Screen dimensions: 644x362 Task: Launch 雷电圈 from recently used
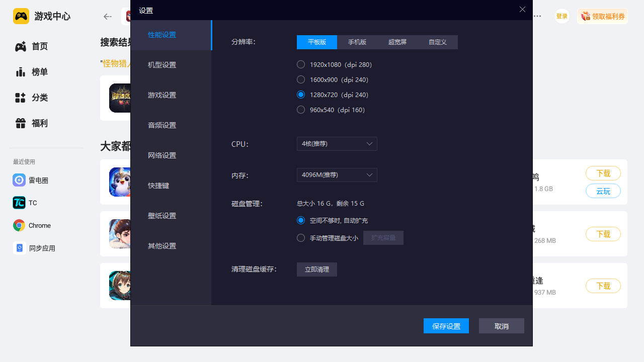click(x=31, y=180)
